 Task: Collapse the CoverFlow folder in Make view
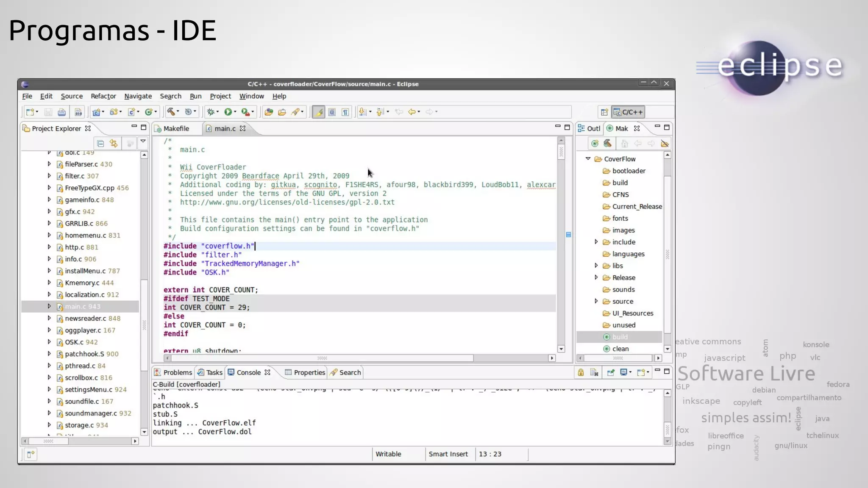point(588,159)
